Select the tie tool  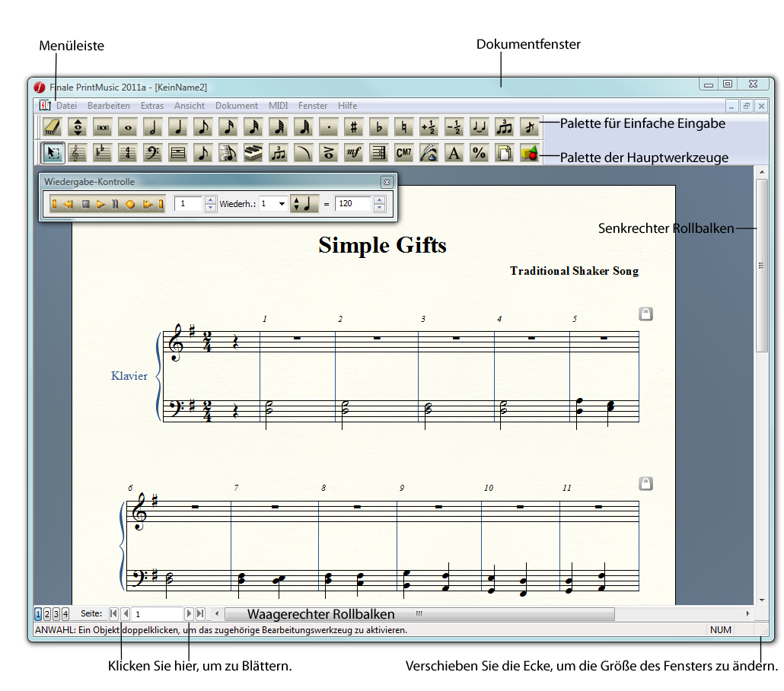pos(479,128)
